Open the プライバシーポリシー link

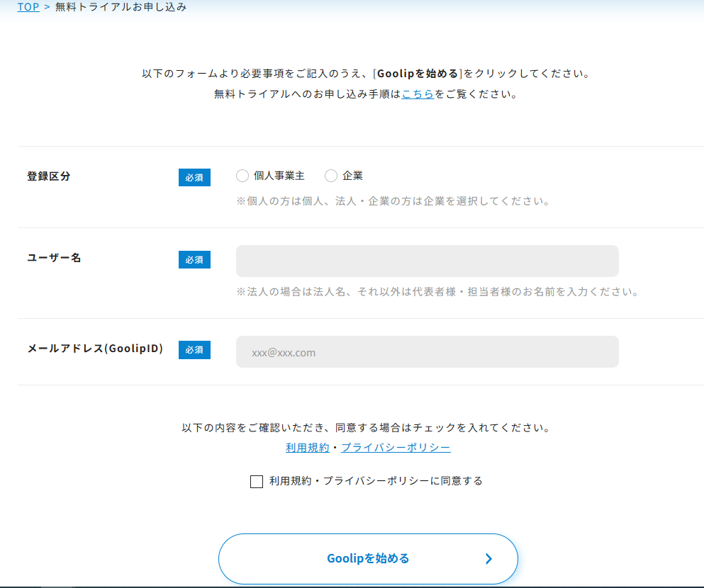[396, 448]
